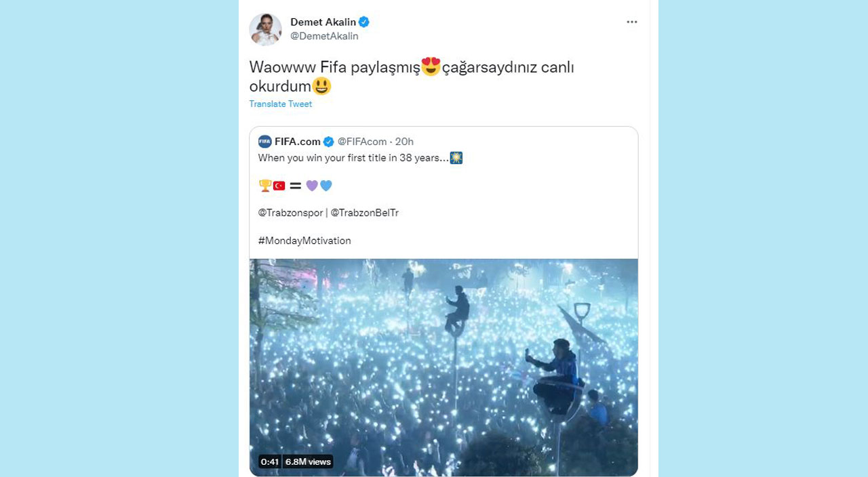
Task: Click the @Trabzonspor mention
Action: pos(290,212)
